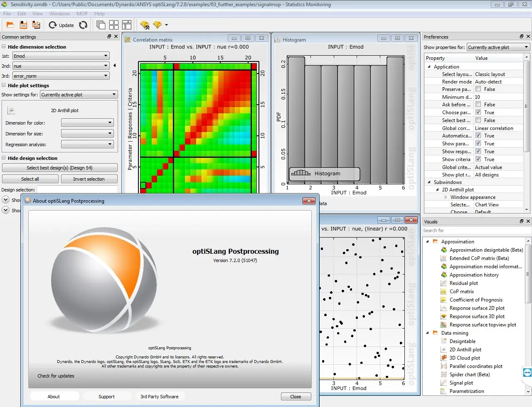Click the Signal plot icon

click(x=444, y=383)
